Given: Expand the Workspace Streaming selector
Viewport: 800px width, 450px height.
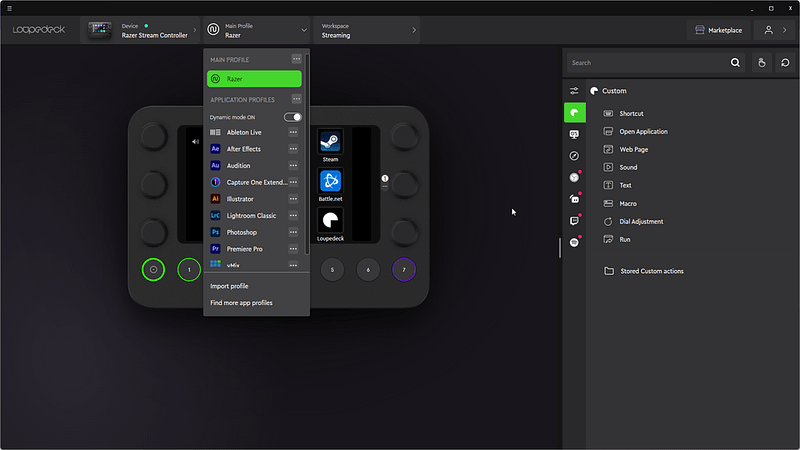Looking at the screenshot, I should tap(367, 30).
